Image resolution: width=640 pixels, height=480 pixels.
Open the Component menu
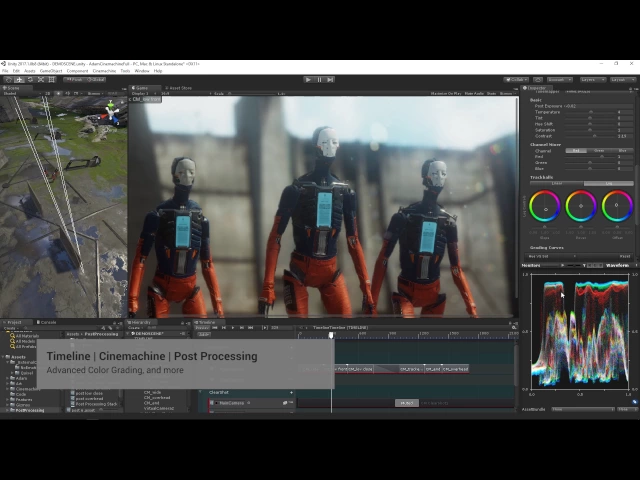tap(77, 71)
